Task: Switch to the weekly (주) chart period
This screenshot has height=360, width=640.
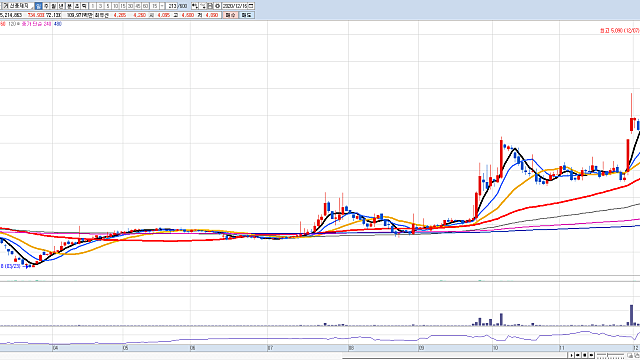Action: 46,6
